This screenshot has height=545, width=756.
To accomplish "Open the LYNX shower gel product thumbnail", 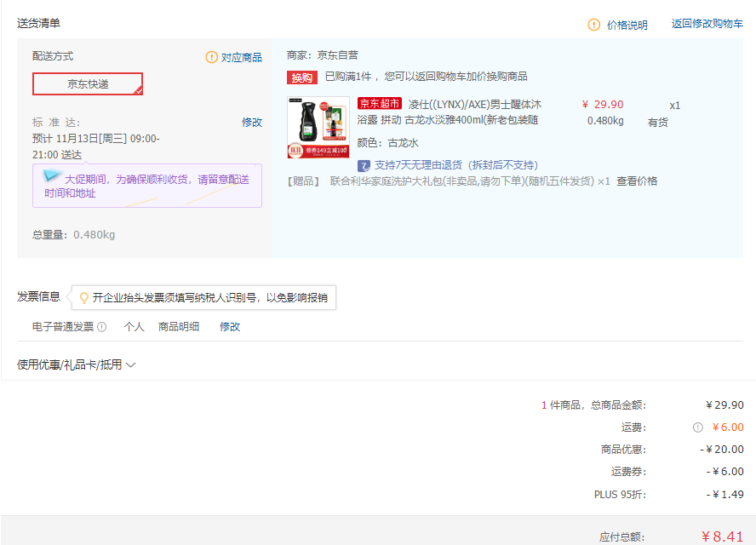I will pos(318,128).
